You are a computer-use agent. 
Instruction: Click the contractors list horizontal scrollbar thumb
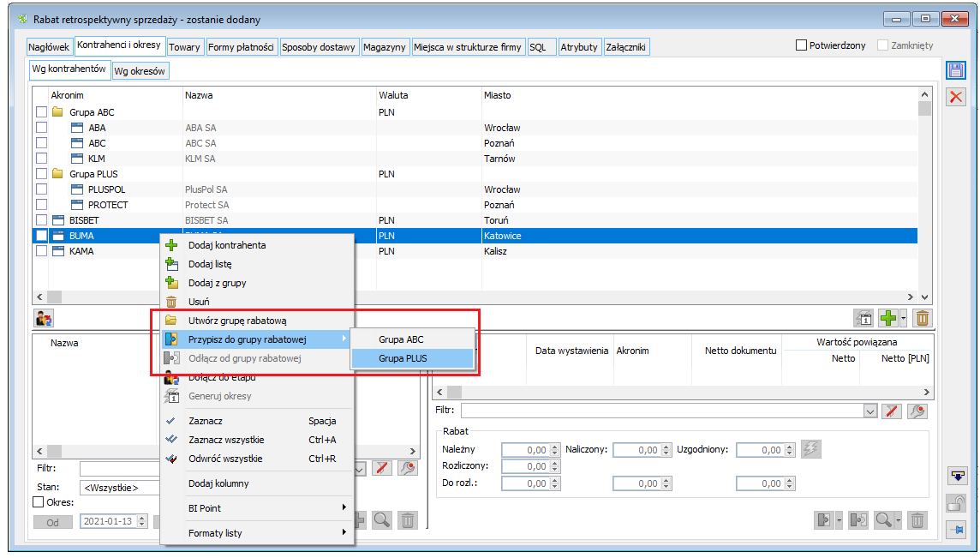(x=54, y=297)
